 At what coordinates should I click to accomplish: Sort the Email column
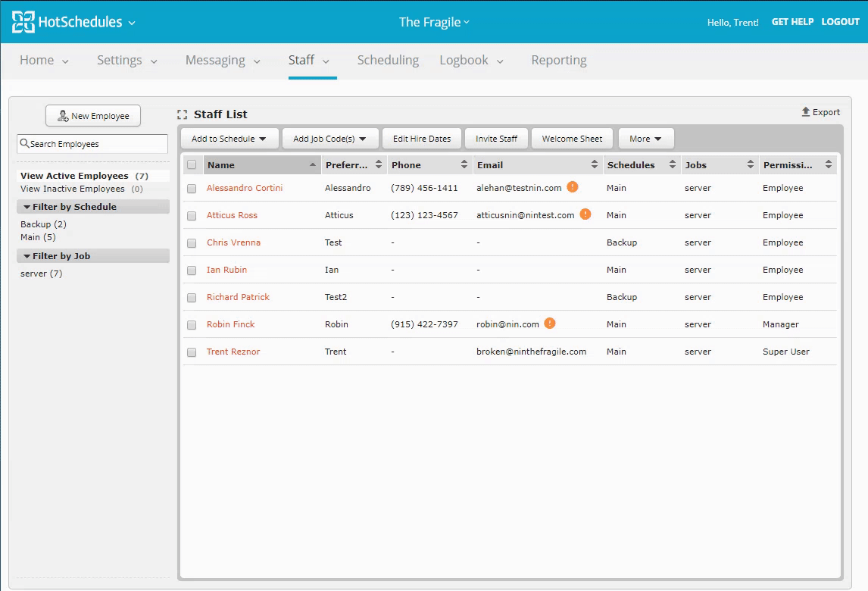595,164
